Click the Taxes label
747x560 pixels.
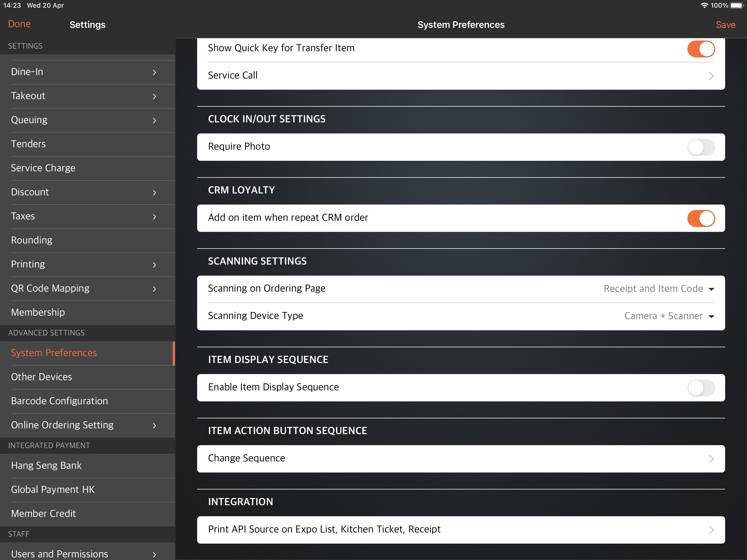click(23, 216)
